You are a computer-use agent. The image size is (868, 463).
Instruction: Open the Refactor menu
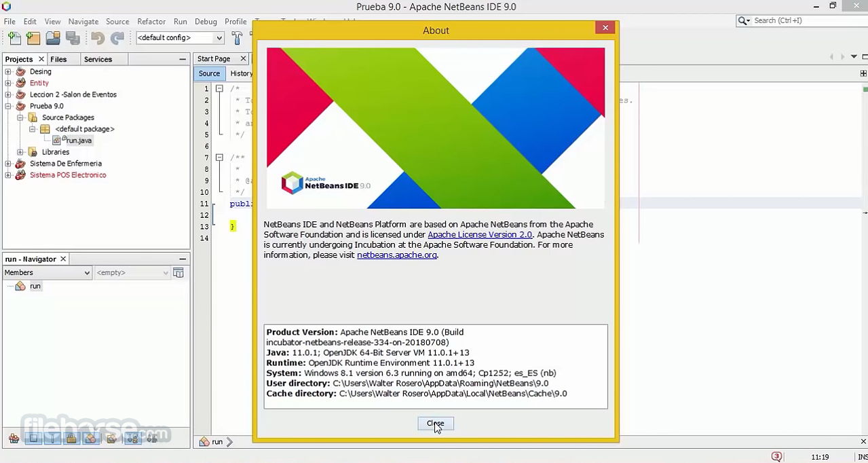(x=151, y=21)
